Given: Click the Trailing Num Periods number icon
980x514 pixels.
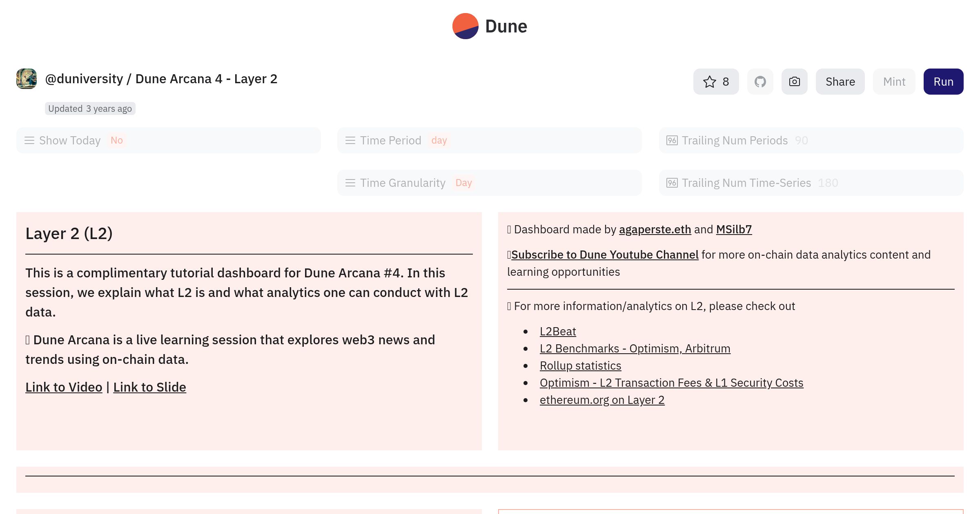Looking at the screenshot, I should coord(672,140).
